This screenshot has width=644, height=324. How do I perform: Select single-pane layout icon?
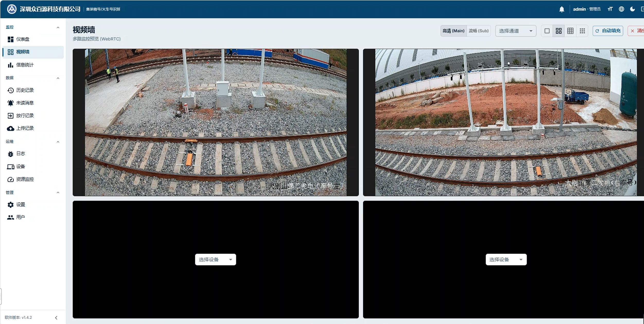coord(547,31)
